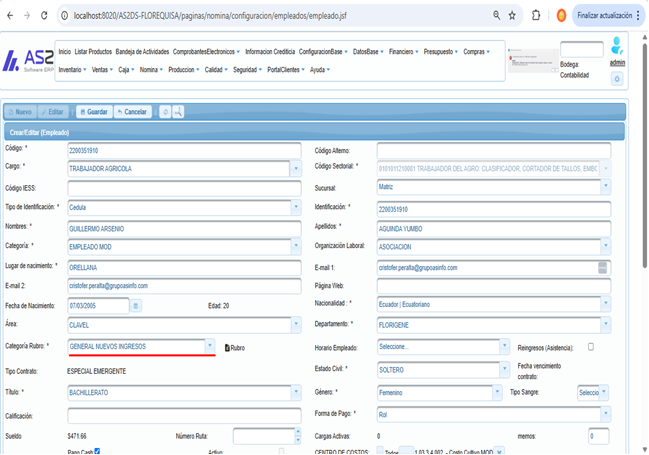Click the Número Ruta spinner up arrow
The width and height of the screenshot is (649, 455).
(x=298, y=432)
